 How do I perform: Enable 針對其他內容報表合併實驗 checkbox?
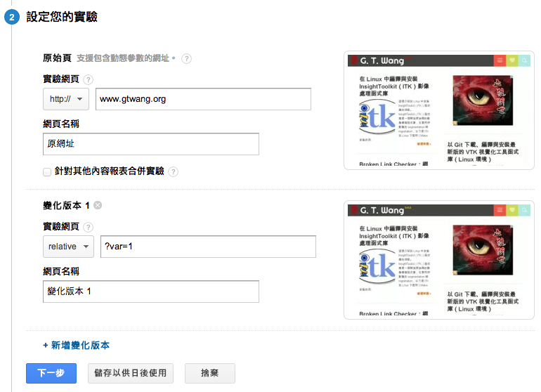47,171
